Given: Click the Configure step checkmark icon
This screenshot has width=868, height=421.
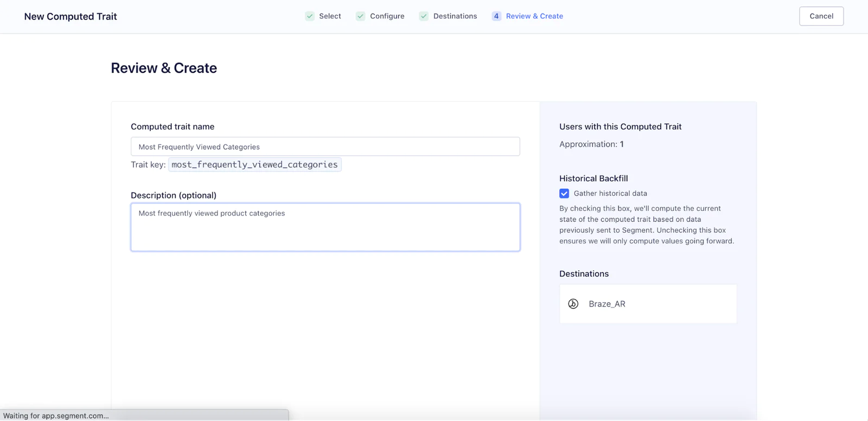Looking at the screenshot, I should (x=360, y=16).
